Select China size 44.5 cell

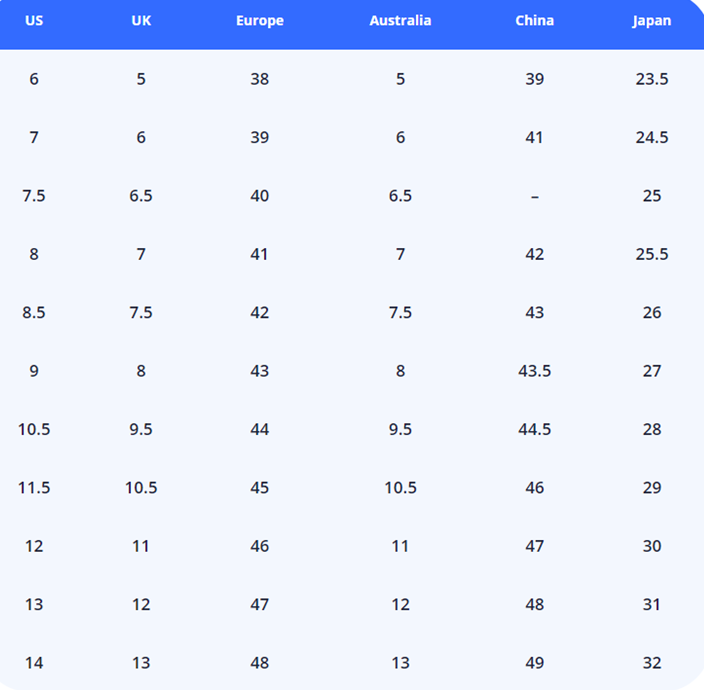click(534, 430)
